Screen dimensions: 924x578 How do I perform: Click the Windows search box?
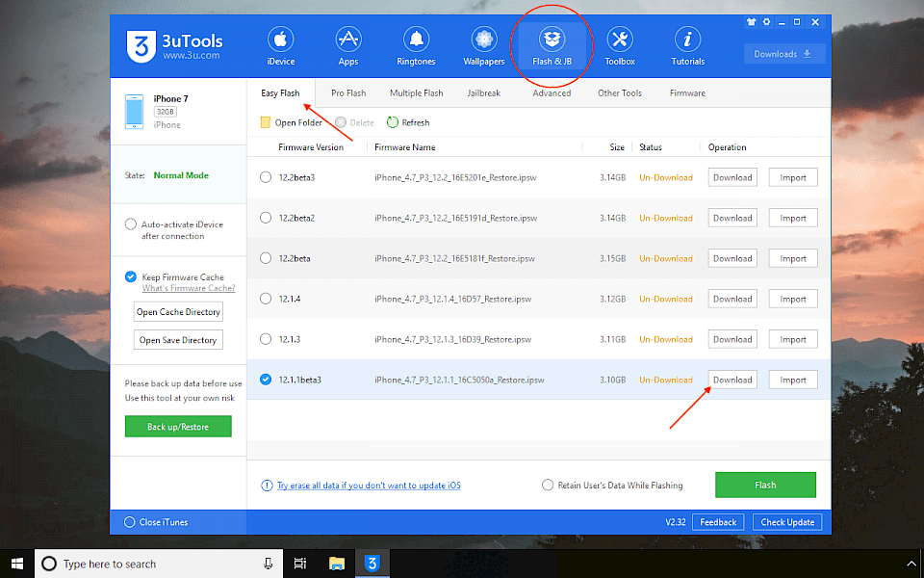coord(159,564)
